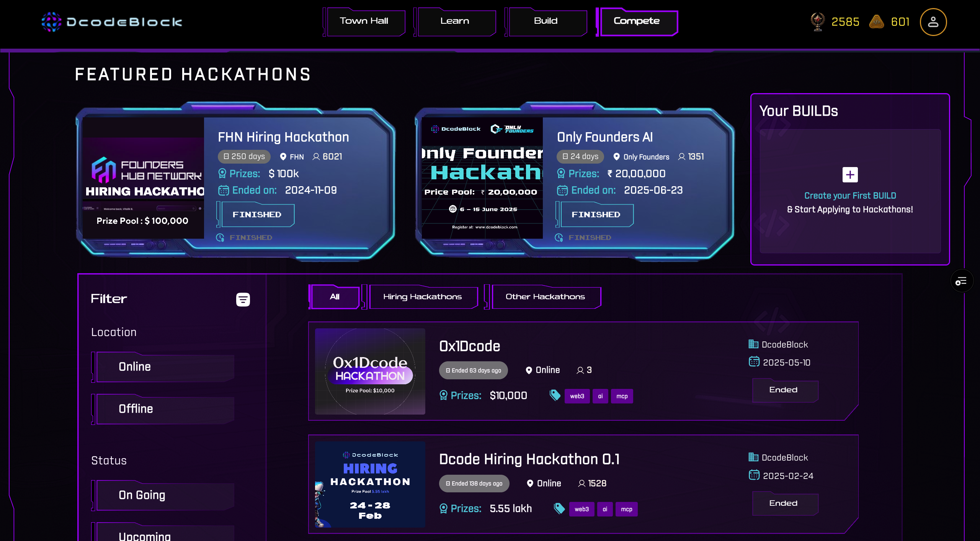Screen dimensions: 980x541
Task: Toggle the Offline location filter
Action: click(x=163, y=409)
